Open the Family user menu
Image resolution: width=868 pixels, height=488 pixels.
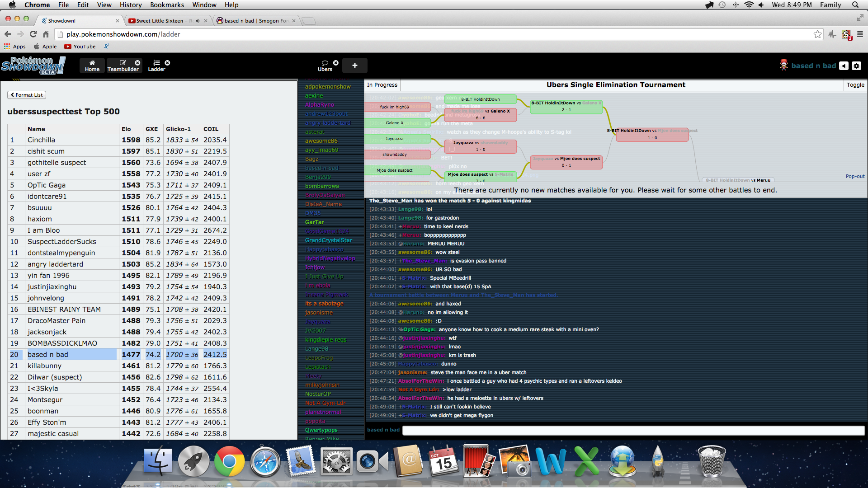click(830, 5)
